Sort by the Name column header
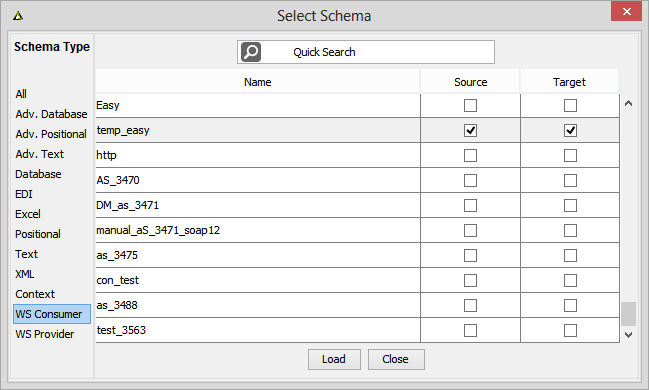The image size is (649, 390). click(257, 82)
